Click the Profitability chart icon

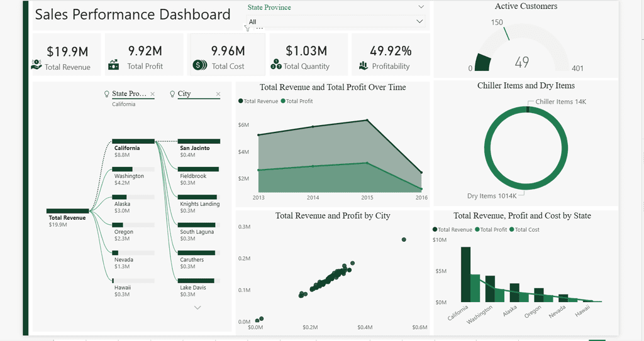364,65
